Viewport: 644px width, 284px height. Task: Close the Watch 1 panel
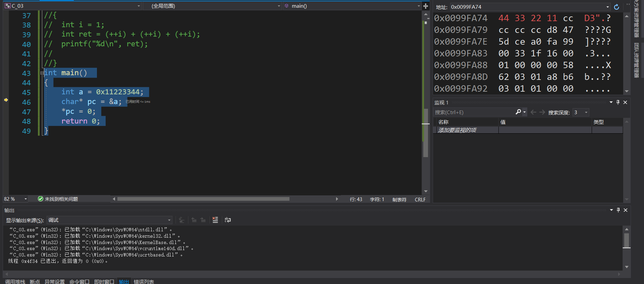click(x=625, y=102)
